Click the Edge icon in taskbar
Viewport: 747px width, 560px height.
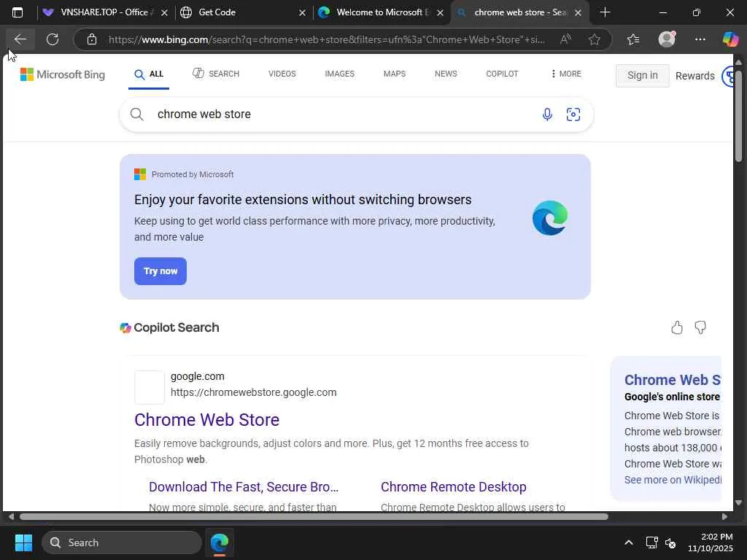point(219,542)
